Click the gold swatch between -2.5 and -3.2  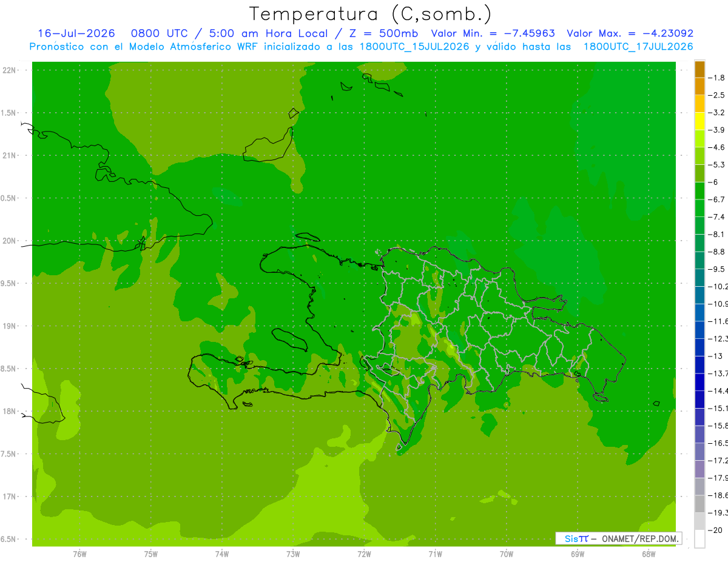(699, 104)
